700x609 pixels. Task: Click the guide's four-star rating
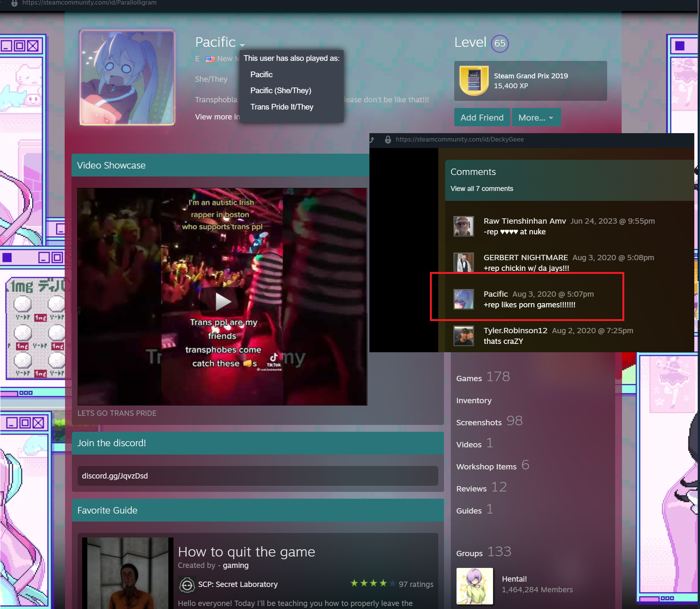[372, 583]
